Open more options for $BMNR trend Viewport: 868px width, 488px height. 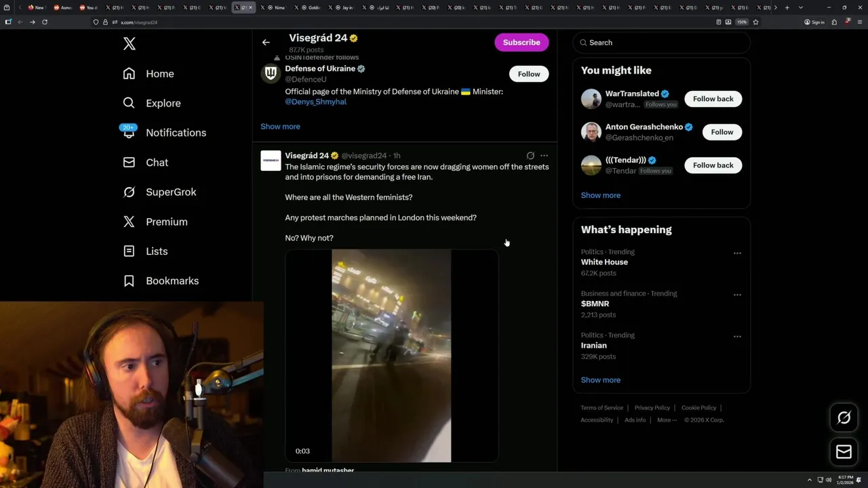[x=737, y=295]
